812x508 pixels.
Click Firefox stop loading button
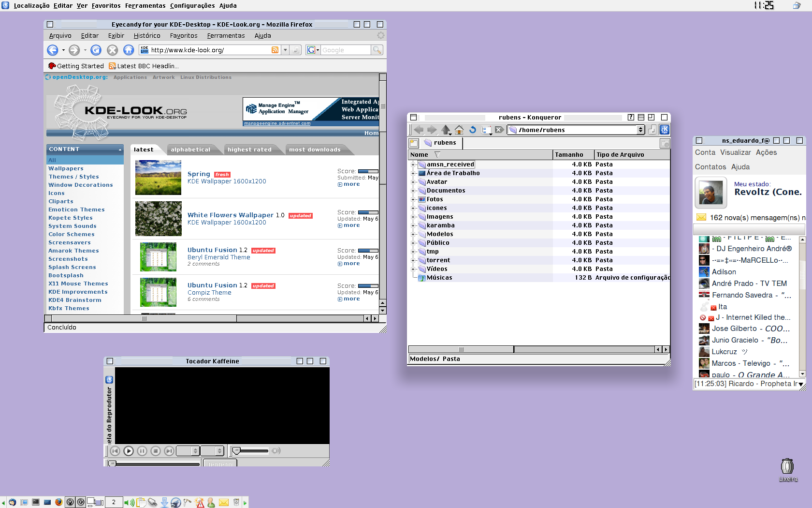coord(112,50)
